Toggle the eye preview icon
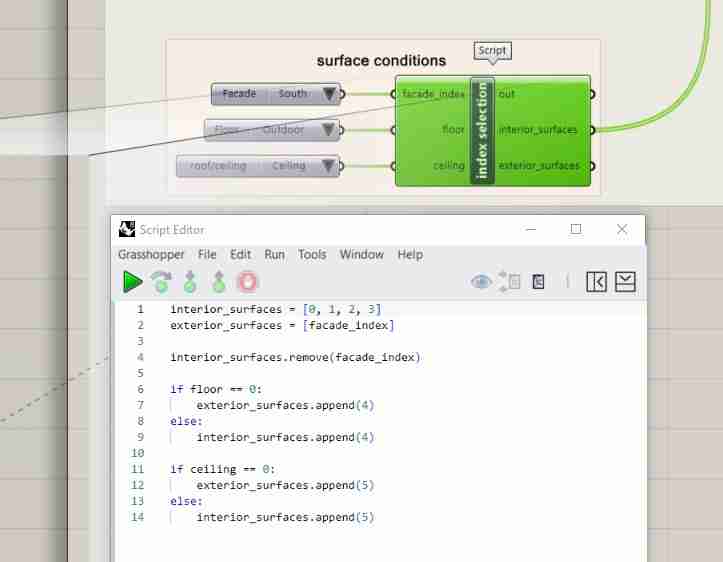Image resolution: width=723 pixels, height=562 pixels. (482, 282)
